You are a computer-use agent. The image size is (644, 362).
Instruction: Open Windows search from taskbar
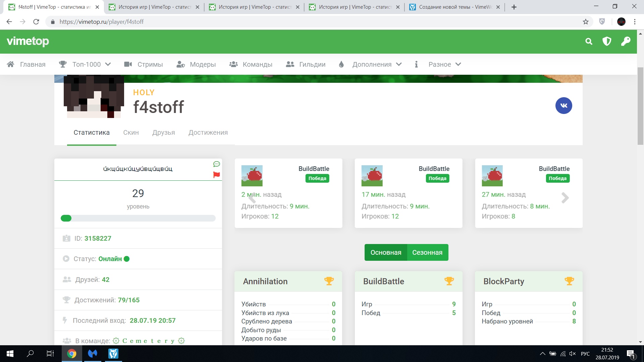(x=30, y=354)
